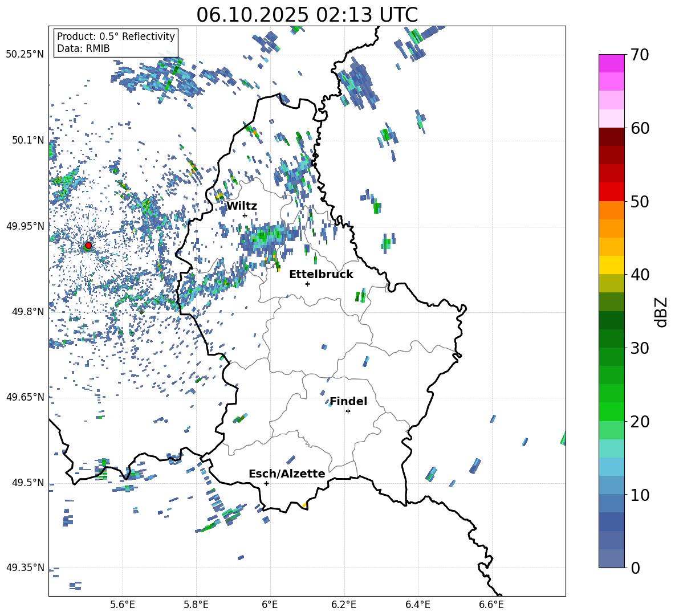Click the Data: RMIB text line
Screen dimensions: 675x616
83,48
